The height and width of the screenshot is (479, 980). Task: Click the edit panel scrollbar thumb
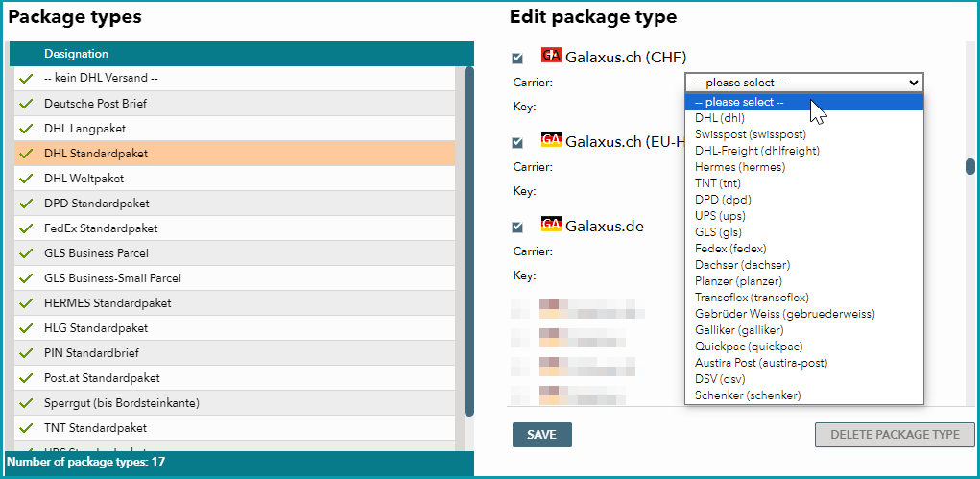coord(970,166)
